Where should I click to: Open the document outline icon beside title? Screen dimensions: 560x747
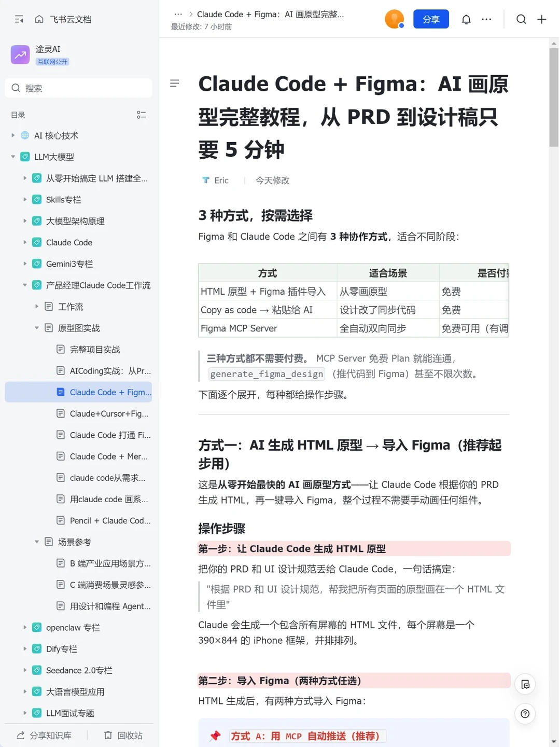(x=175, y=83)
